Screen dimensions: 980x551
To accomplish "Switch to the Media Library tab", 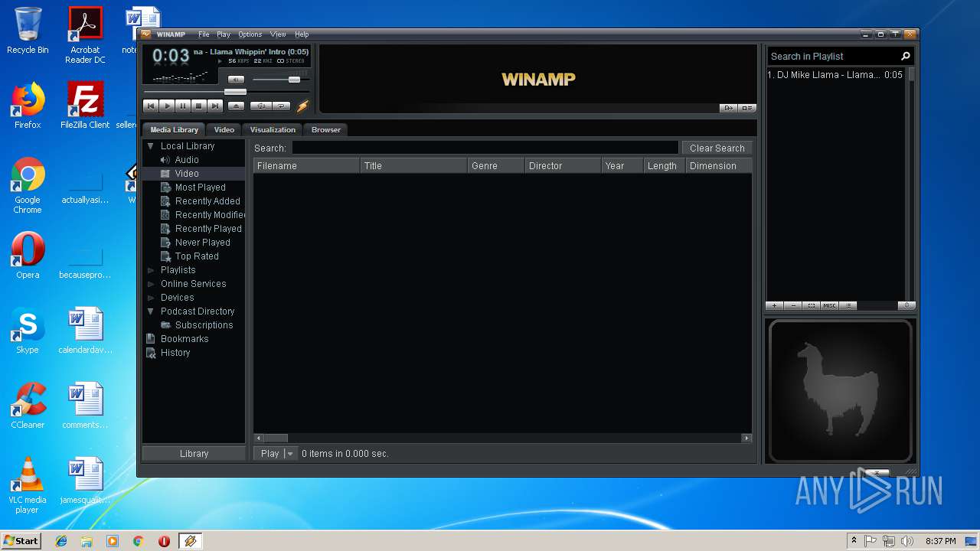I will pyautogui.click(x=174, y=129).
